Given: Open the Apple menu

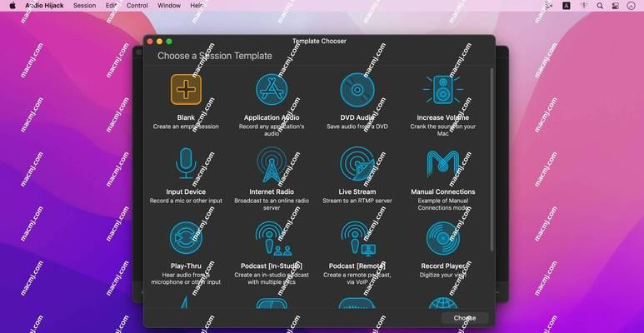Looking at the screenshot, I should click(12, 6).
